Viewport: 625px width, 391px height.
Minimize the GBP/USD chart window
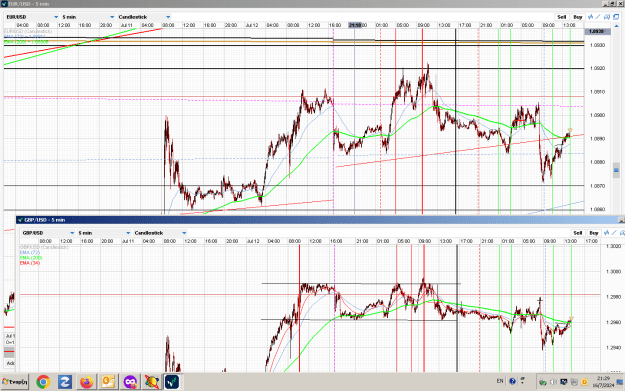[621, 220]
